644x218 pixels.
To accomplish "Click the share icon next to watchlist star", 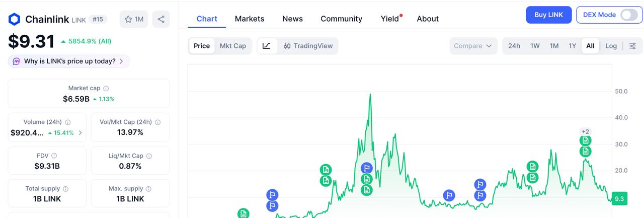I will pyautogui.click(x=161, y=19).
